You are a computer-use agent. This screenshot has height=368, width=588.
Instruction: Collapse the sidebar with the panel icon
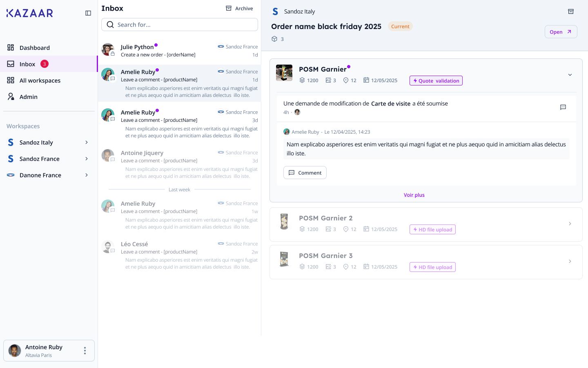[88, 13]
